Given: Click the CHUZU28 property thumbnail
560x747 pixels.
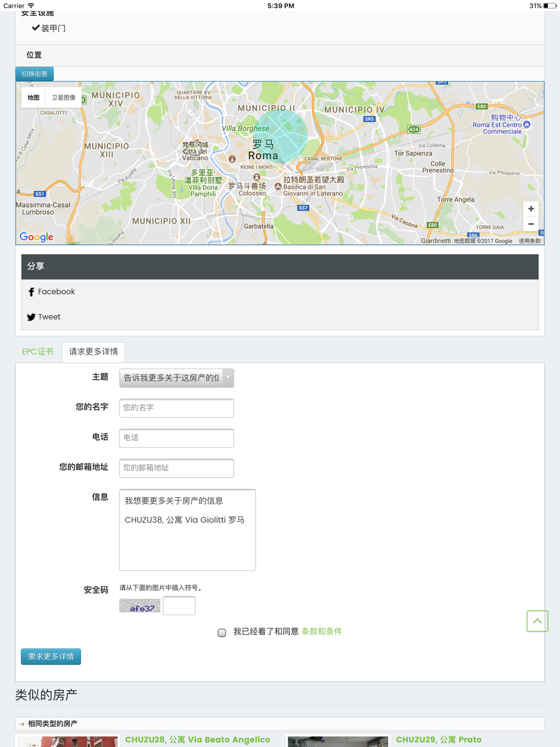Looking at the screenshot, I should pyautogui.click(x=67, y=742).
